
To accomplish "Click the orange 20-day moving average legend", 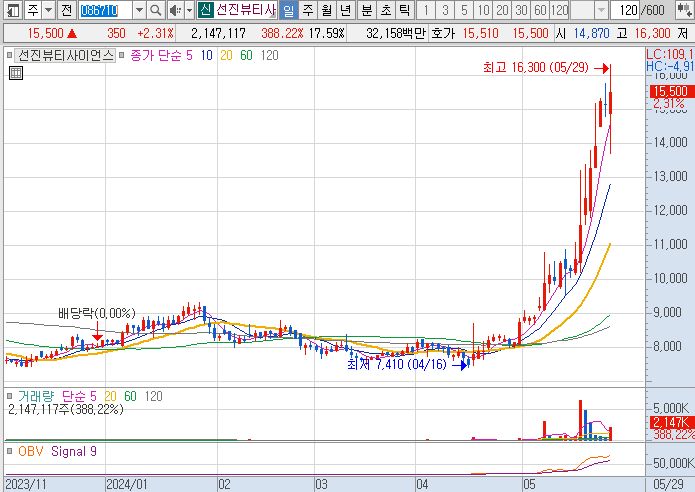I will click(226, 55).
